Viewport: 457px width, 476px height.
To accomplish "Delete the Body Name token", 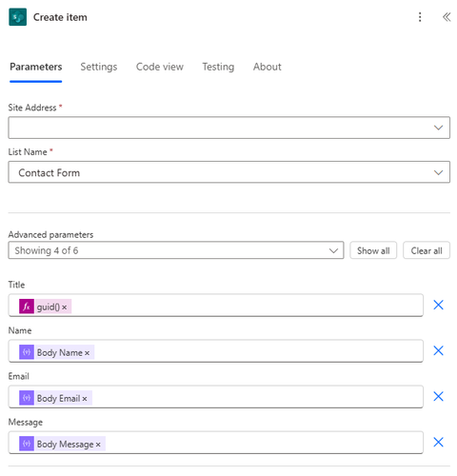I will 87,353.
